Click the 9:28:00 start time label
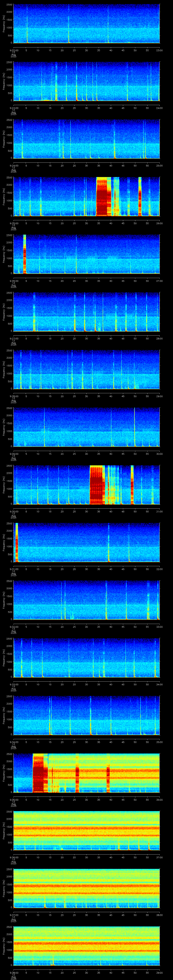This screenshot has height=980, width=173. coord(14,396)
